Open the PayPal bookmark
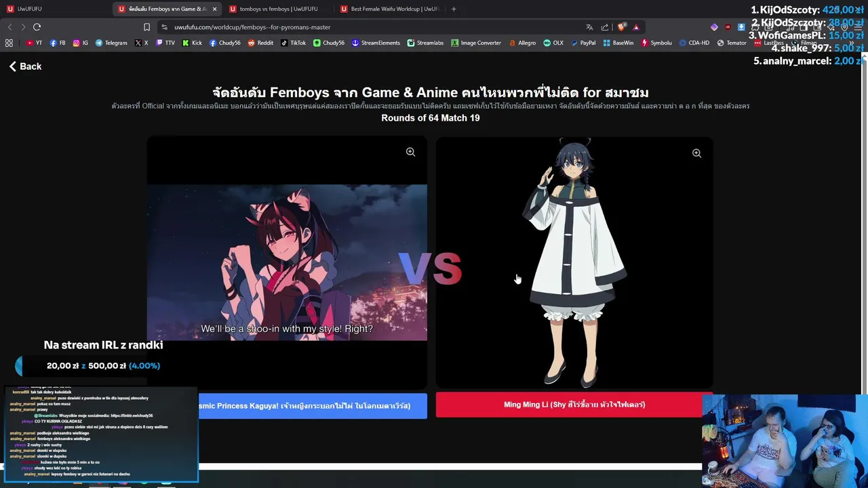Image resolution: width=868 pixels, height=488 pixels. pyautogui.click(x=583, y=43)
